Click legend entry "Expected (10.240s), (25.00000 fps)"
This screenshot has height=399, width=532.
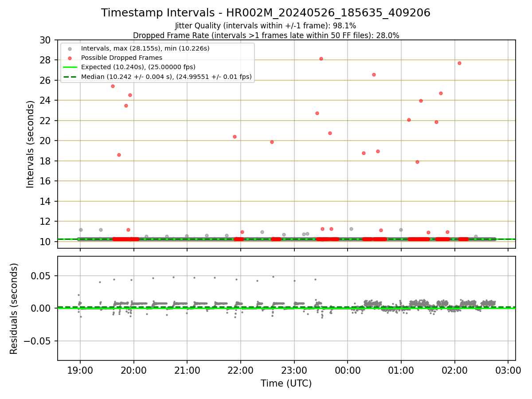pyautogui.click(x=138, y=67)
